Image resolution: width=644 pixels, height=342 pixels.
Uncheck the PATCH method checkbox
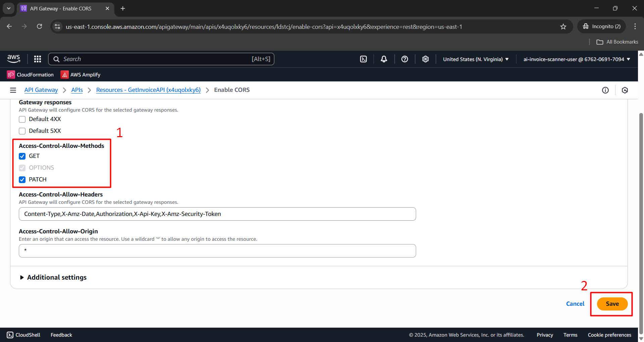point(22,180)
